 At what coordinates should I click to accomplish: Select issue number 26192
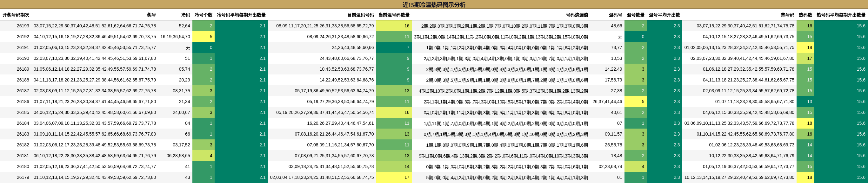click(x=23, y=37)
